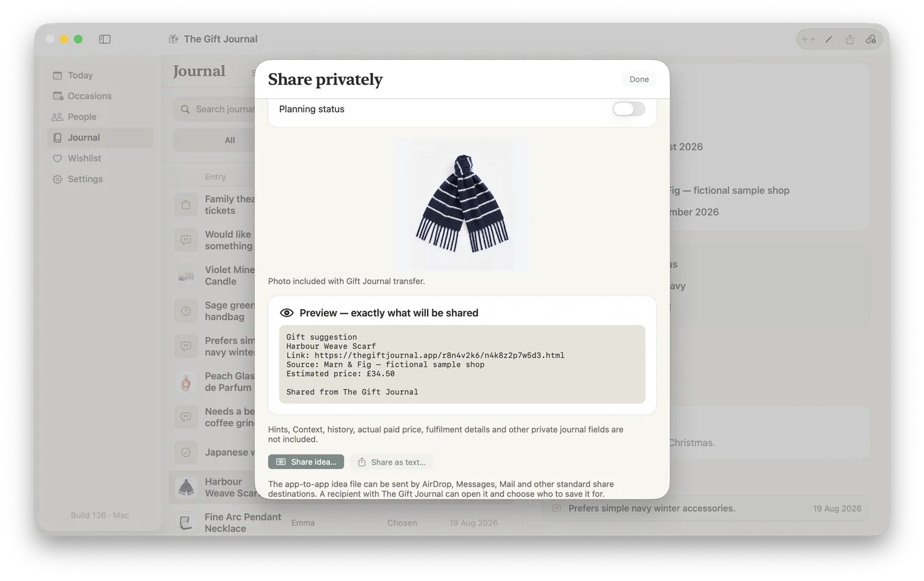
Task: Click the edit pencil toolbar icon
Action: coord(829,40)
